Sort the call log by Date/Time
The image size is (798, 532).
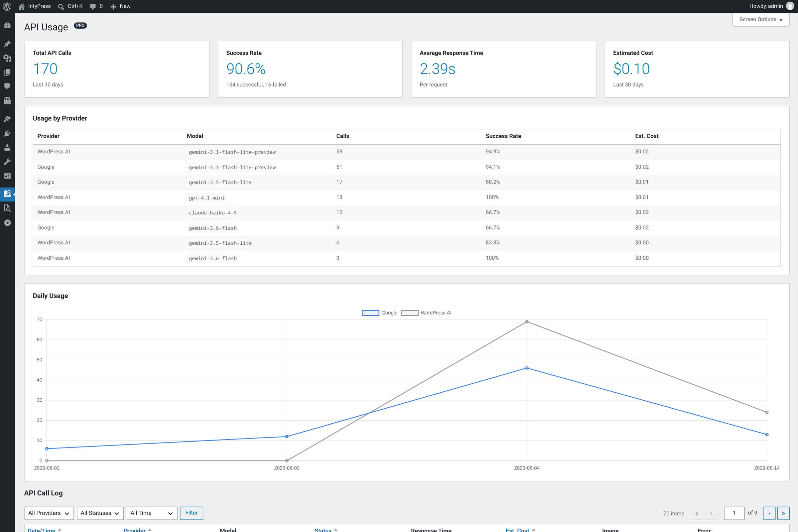pos(44,530)
